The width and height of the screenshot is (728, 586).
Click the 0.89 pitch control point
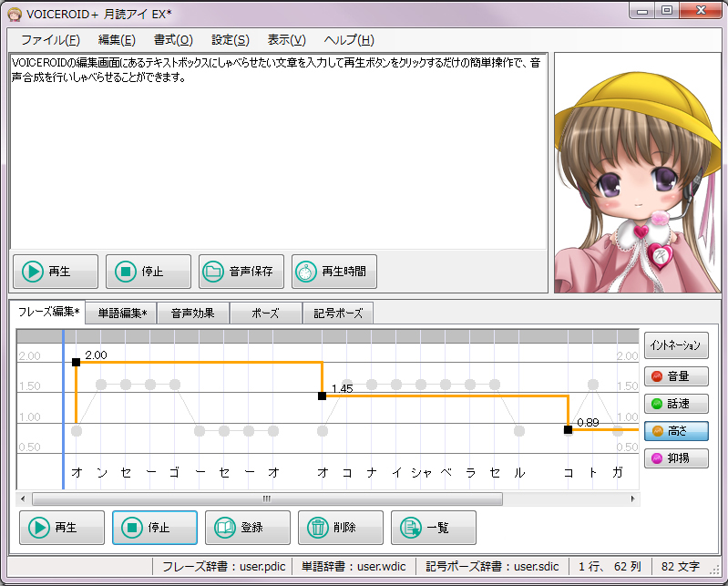(x=568, y=430)
